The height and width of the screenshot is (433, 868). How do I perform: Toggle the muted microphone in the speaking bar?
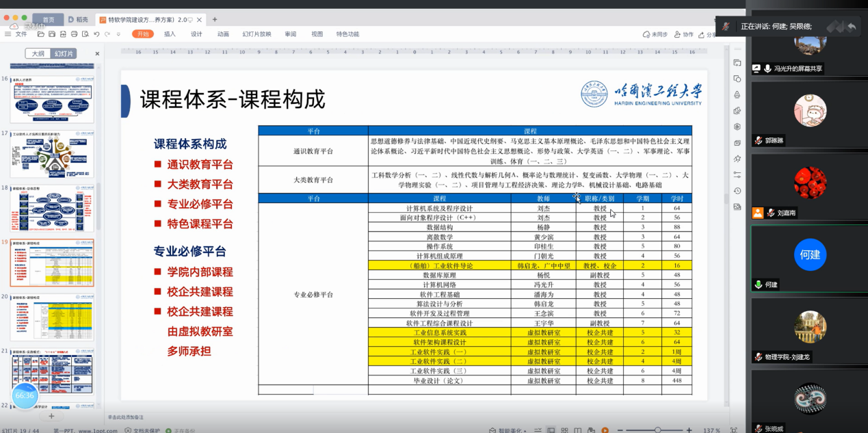(726, 26)
